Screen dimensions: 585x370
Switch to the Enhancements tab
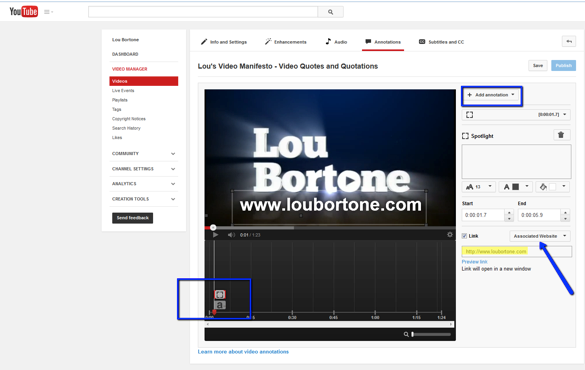(x=286, y=42)
